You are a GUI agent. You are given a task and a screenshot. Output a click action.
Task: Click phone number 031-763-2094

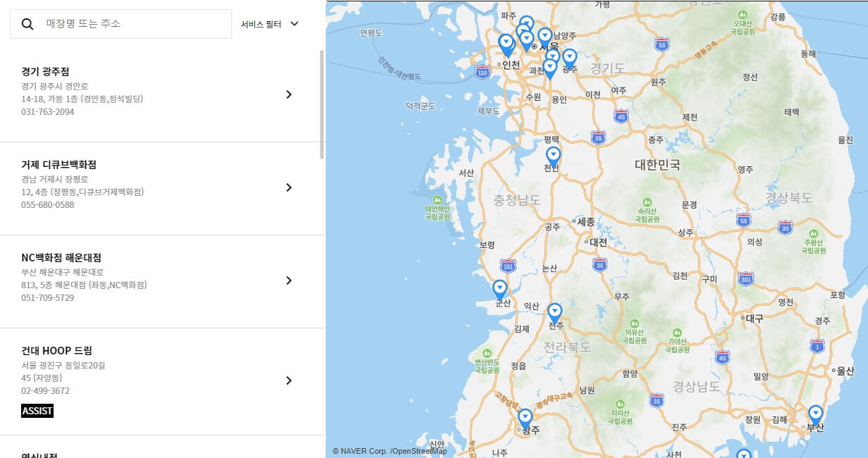(x=47, y=112)
